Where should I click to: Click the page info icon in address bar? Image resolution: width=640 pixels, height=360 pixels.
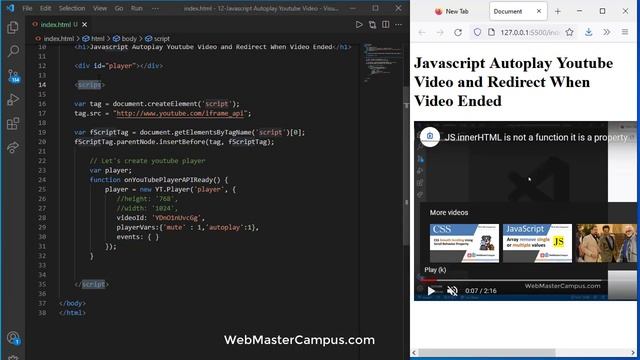pos(491,32)
